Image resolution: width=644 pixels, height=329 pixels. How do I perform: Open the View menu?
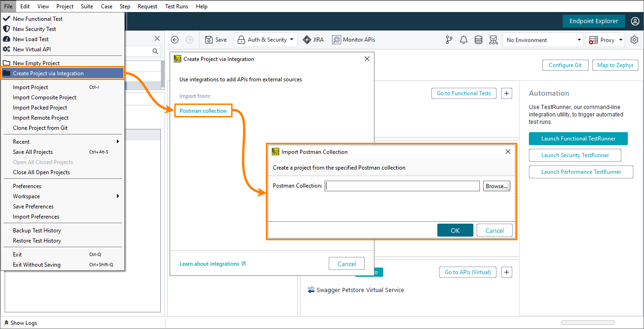(x=43, y=6)
